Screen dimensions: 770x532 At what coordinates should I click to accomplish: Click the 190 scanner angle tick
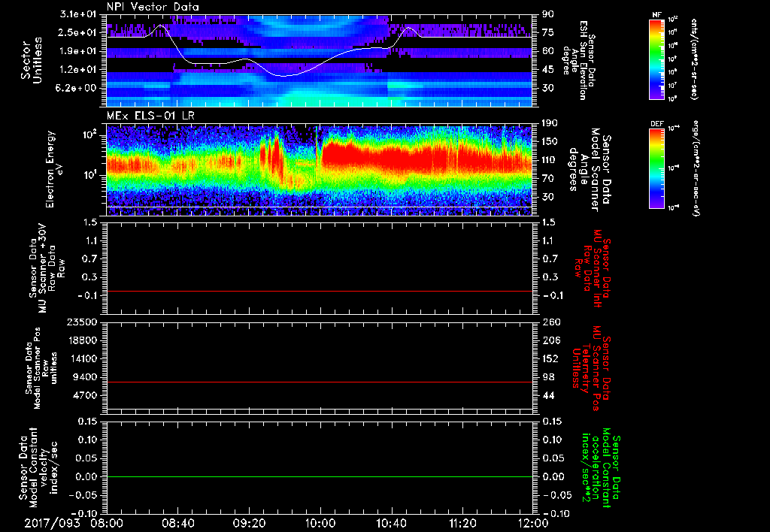click(x=550, y=123)
